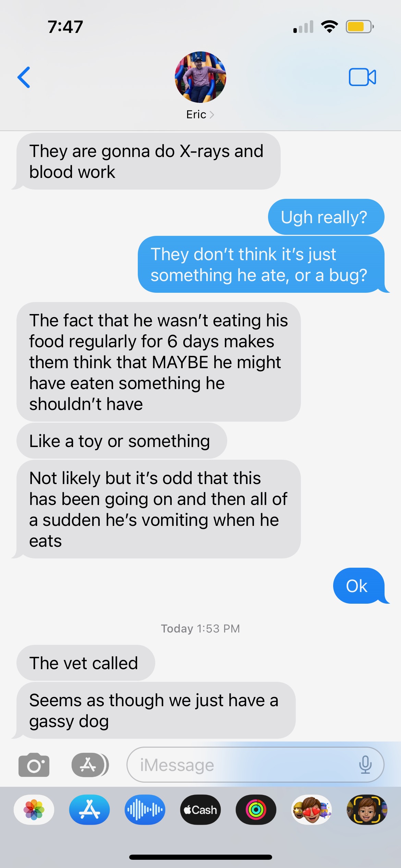Screen dimensions: 401x868
Task: Open Apple Cash in app drawer
Action: pos(200,810)
